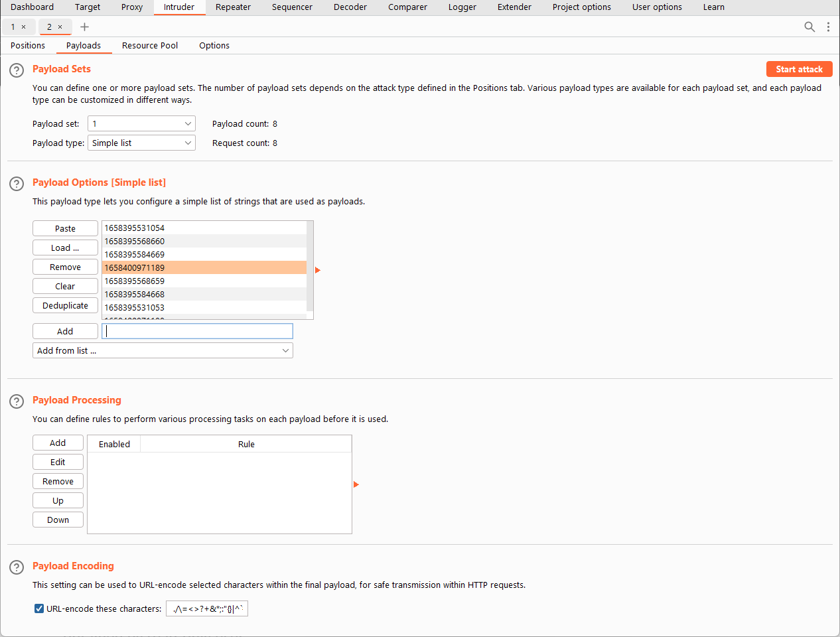Expand the Add from list dropdown
Screen dimensions: 840x637
point(163,350)
